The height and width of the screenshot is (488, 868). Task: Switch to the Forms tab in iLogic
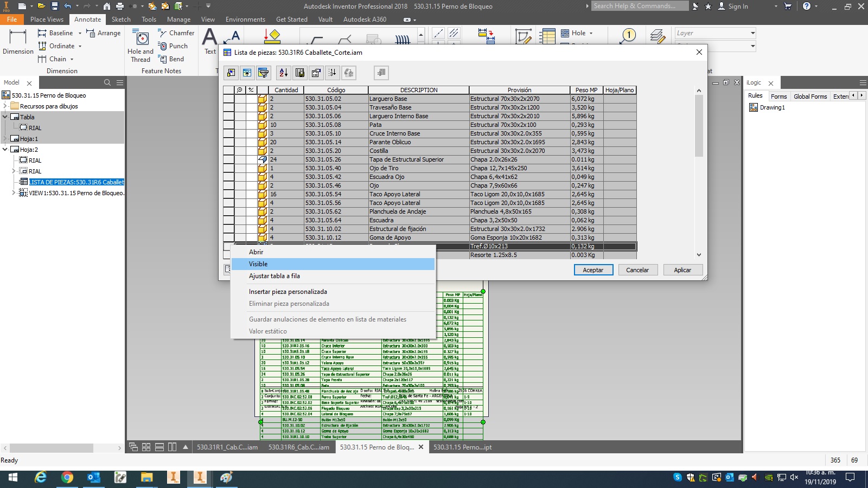pyautogui.click(x=779, y=96)
